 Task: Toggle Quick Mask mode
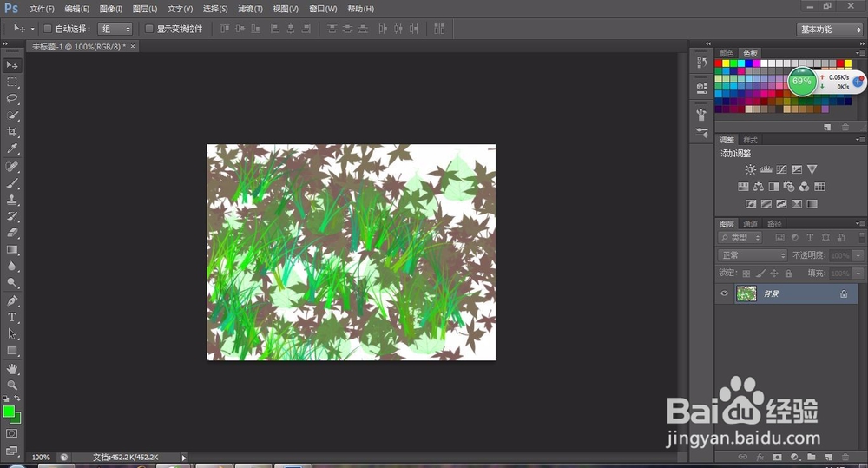[12, 433]
